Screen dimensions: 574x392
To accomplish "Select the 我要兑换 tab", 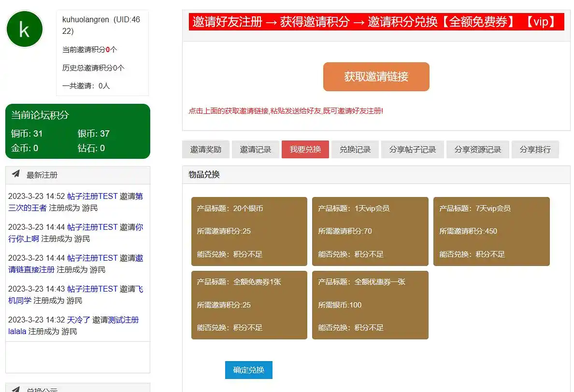I will pos(305,150).
